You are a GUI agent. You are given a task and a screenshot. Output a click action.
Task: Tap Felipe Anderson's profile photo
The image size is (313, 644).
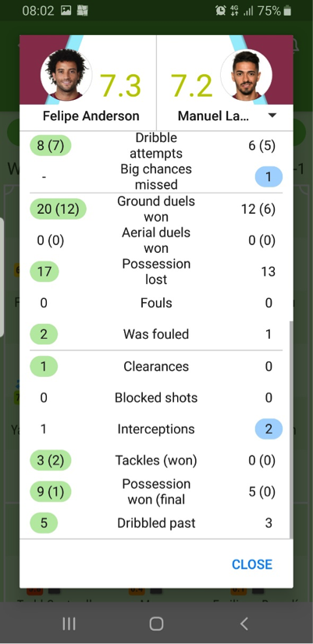[66, 75]
